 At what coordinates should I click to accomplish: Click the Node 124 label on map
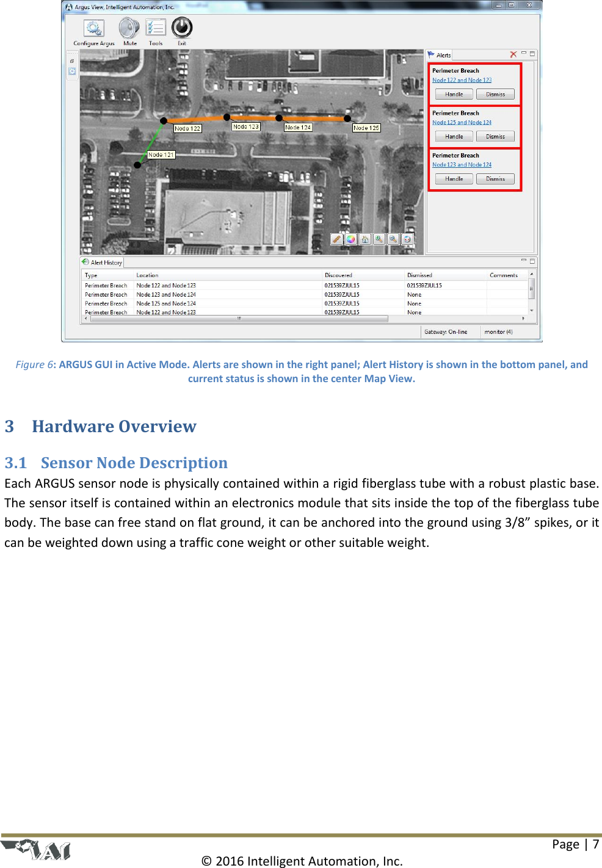[298, 127]
